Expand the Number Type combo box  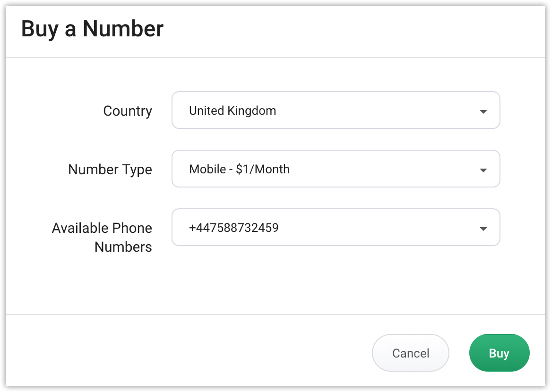(x=336, y=169)
